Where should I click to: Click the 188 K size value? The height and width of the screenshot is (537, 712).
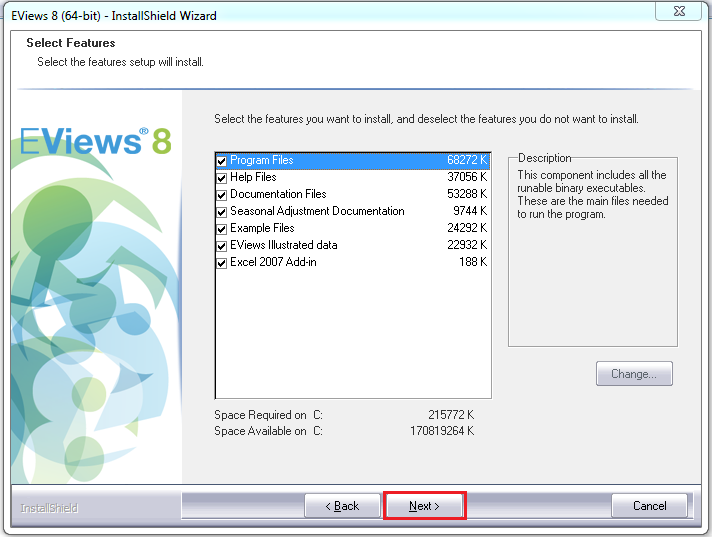pyautogui.click(x=473, y=262)
